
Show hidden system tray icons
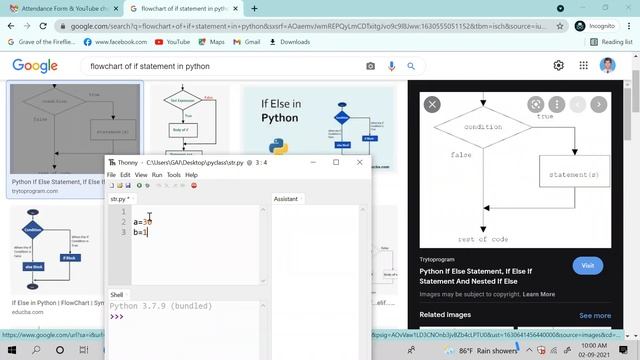529,350
